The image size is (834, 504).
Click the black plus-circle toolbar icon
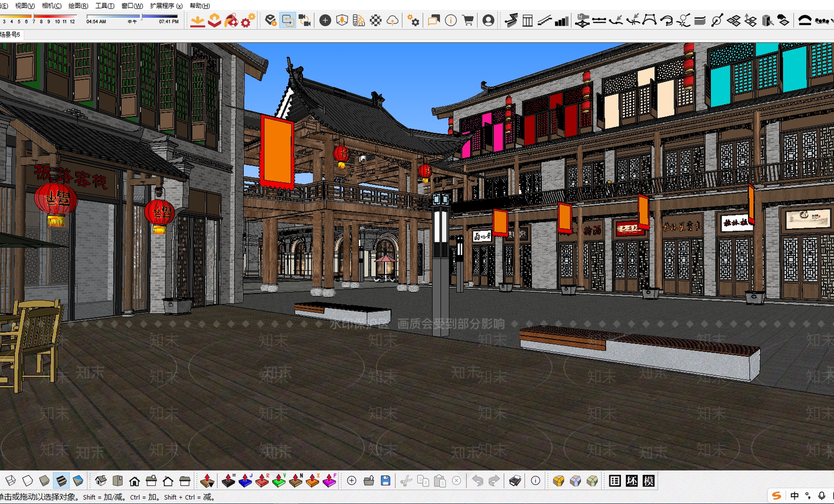pos(325,20)
